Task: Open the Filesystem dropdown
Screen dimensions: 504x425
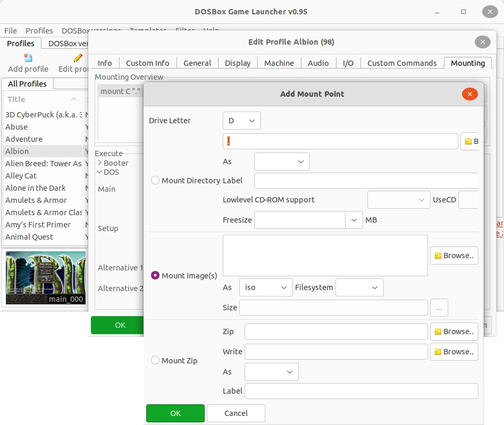Action: [x=359, y=287]
